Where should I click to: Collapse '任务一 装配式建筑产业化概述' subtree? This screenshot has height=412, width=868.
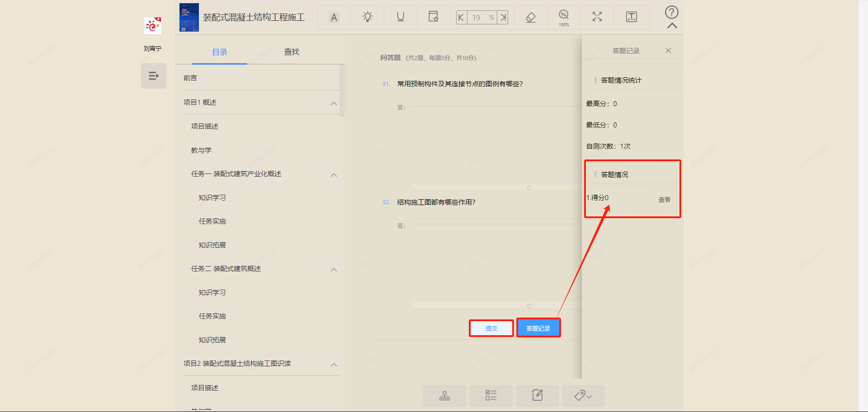334,175
